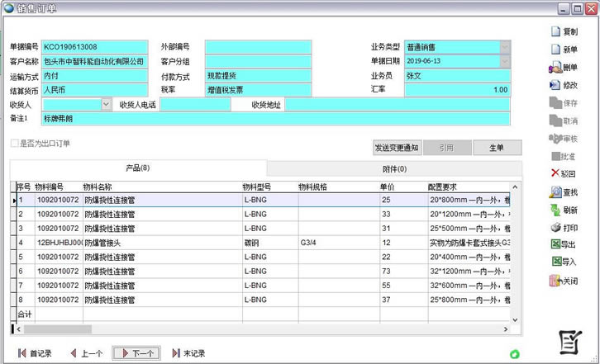Click the table scroll up arrow
Viewport: 600px width, 364px height.
515,187
